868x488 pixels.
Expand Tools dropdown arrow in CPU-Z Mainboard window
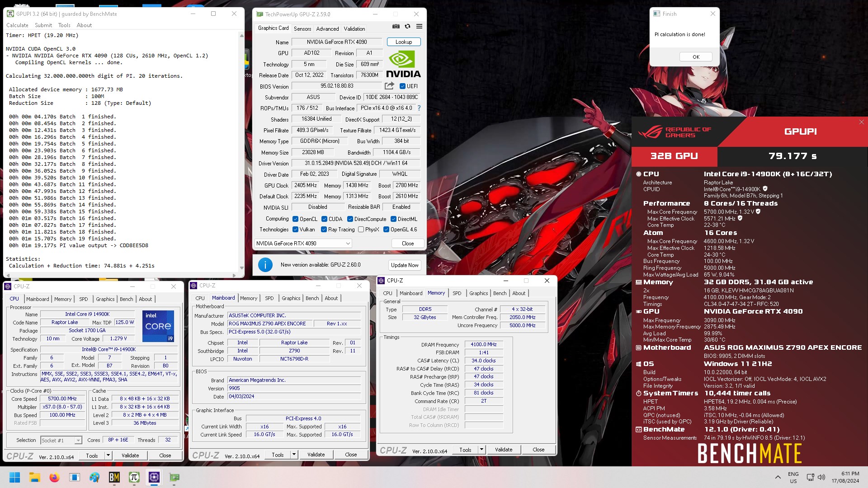[294, 455]
